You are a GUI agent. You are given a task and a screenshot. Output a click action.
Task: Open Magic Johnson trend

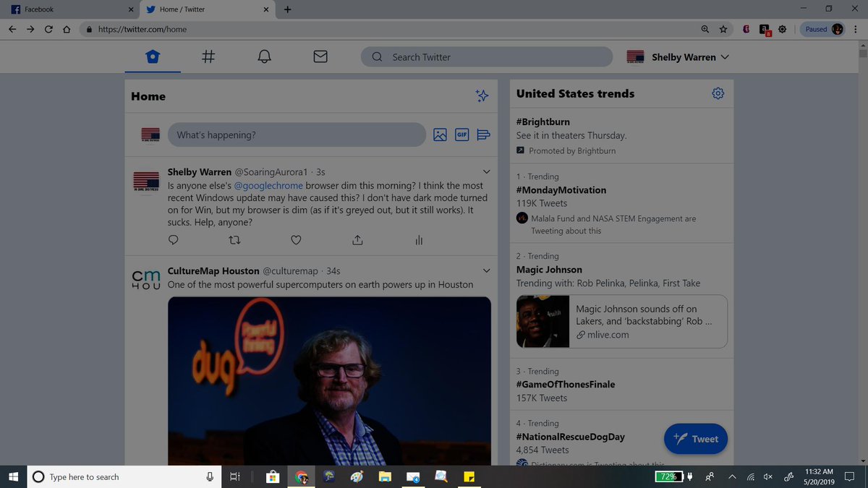(x=549, y=270)
